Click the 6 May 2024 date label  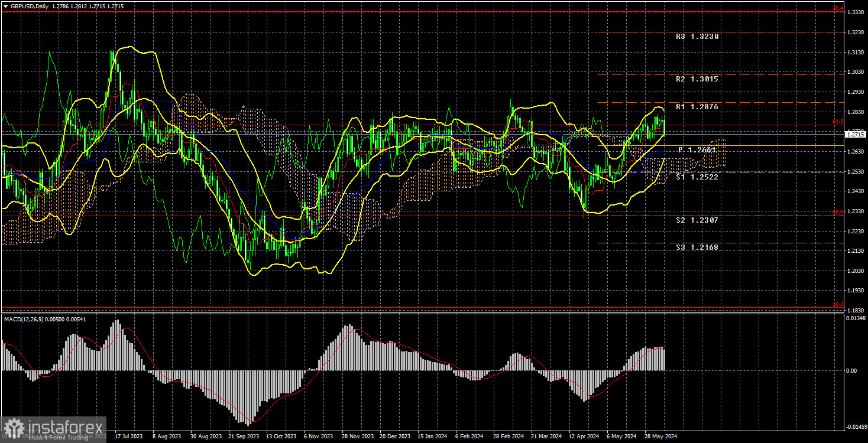click(621, 437)
